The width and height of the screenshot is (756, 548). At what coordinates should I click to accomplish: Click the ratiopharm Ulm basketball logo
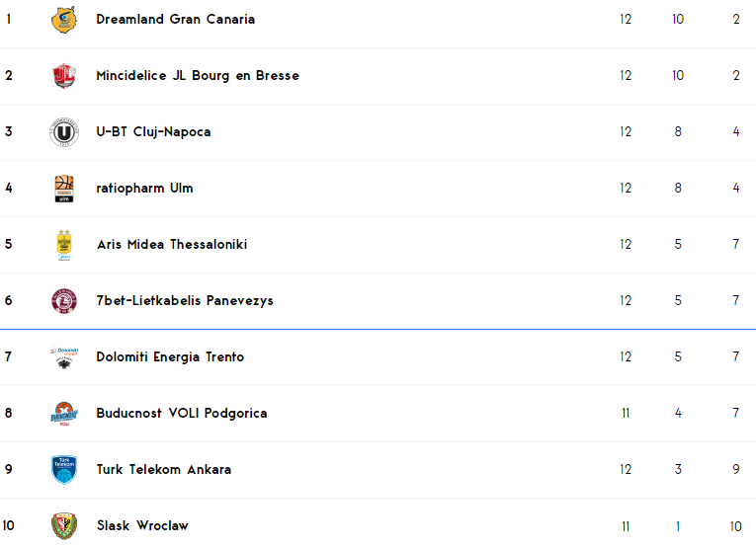tap(64, 189)
